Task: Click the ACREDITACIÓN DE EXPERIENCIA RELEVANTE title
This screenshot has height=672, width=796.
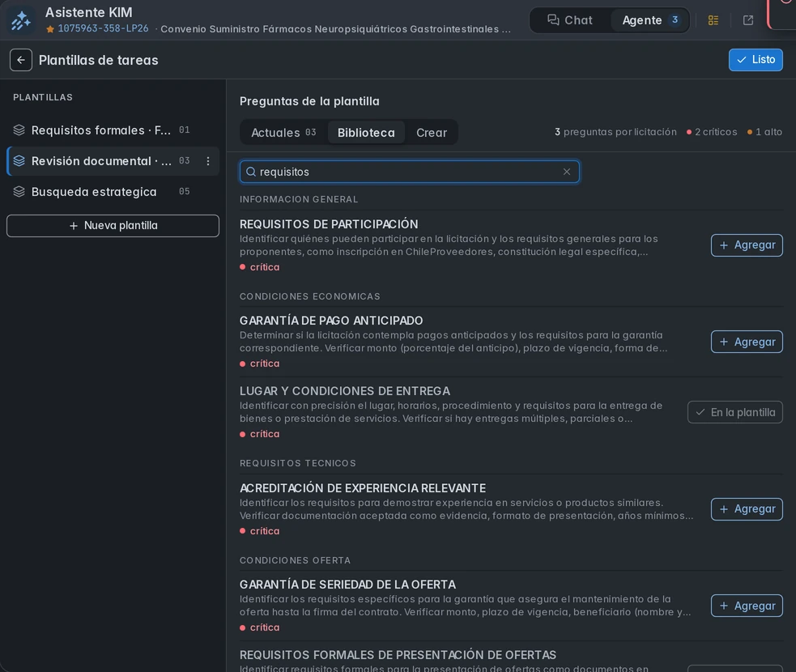Action: pos(363,487)
